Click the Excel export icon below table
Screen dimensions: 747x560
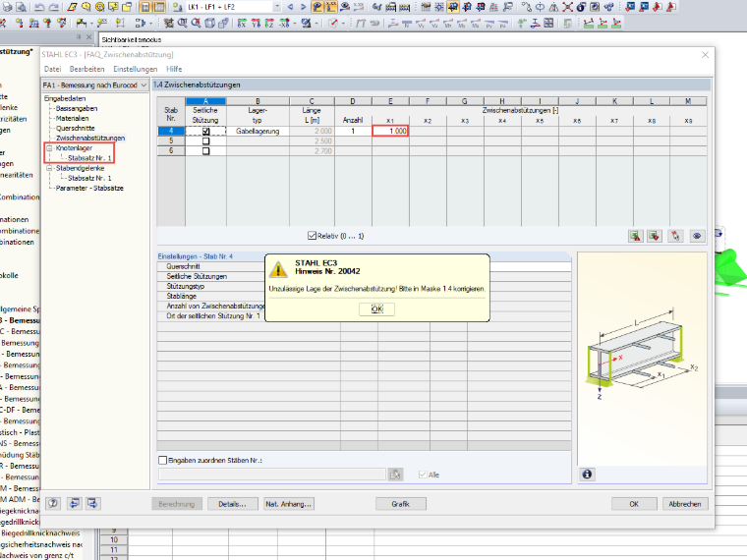point(635,236)
